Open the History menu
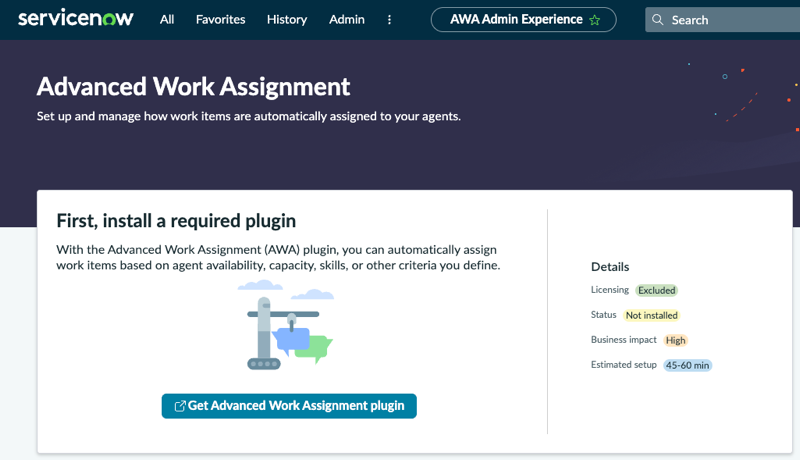Screen dimensions: 800x460 tap(287, 20)
